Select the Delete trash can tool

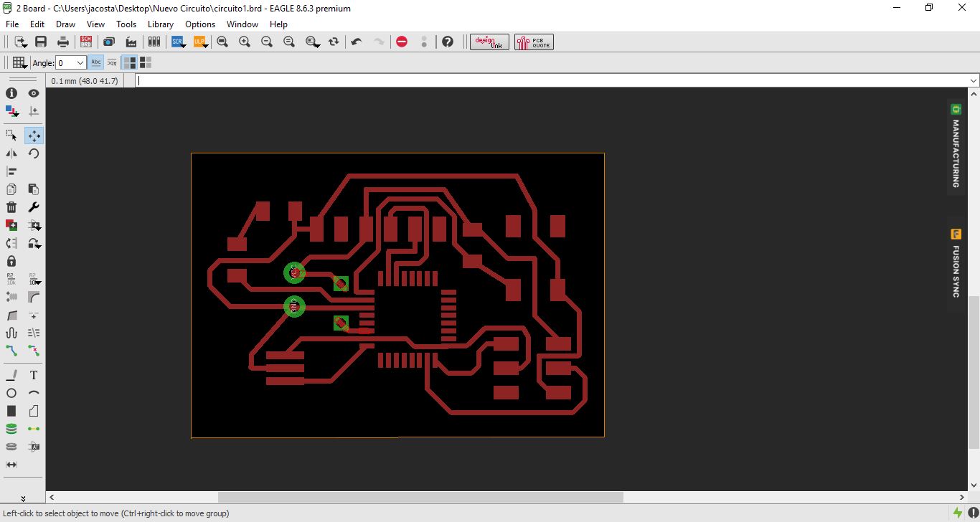pyautogui.click(x=11, y=207)
